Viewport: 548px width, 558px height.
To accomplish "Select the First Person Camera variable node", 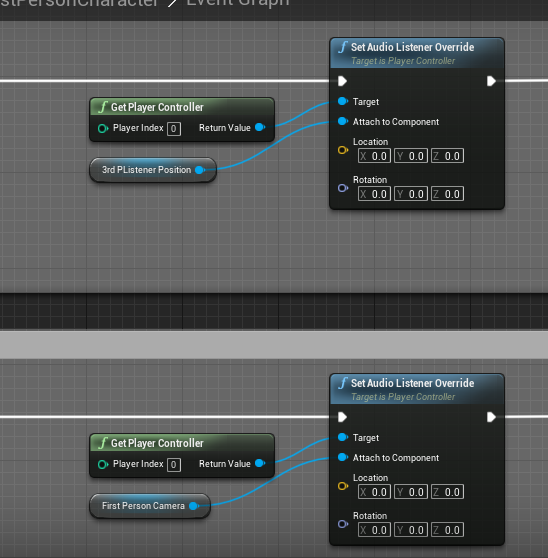I will coord(150,506).
